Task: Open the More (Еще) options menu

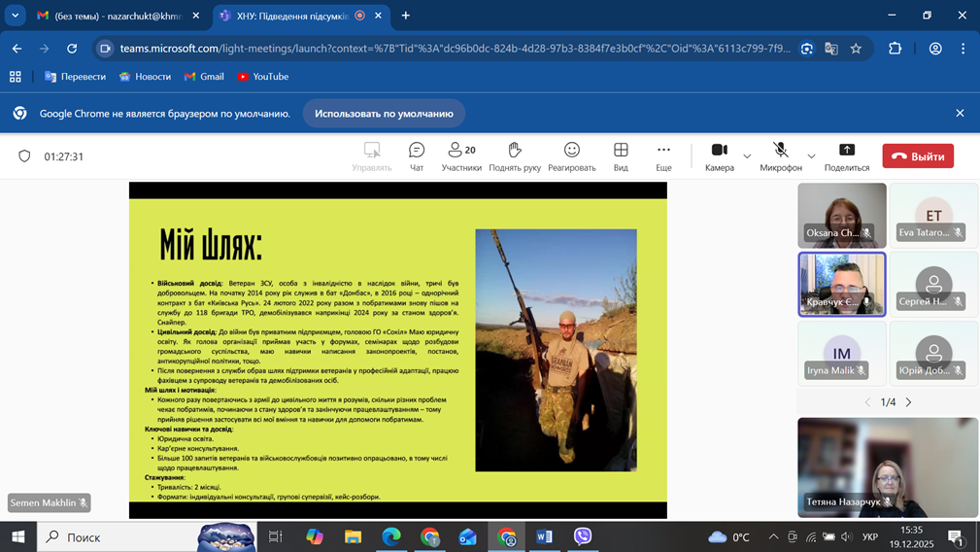Action: click(663, 155)
